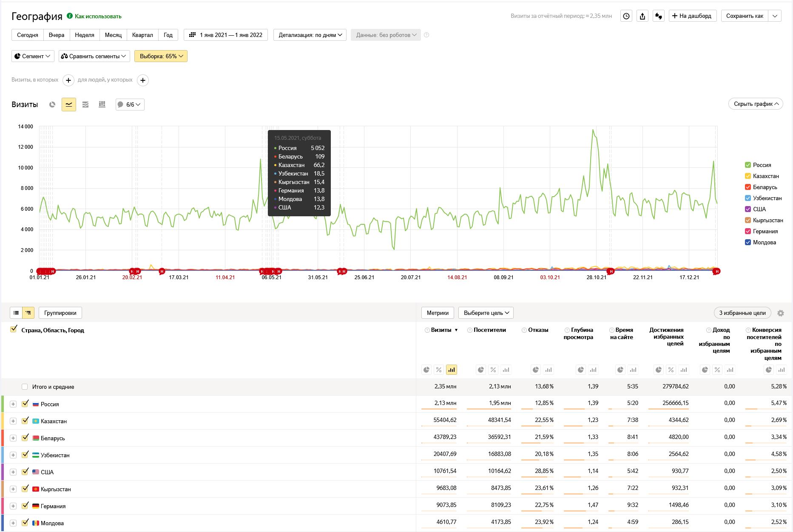Switch to stacked area chart icon
This screenshot has height=532, width=793.
[x=85, y=105]
